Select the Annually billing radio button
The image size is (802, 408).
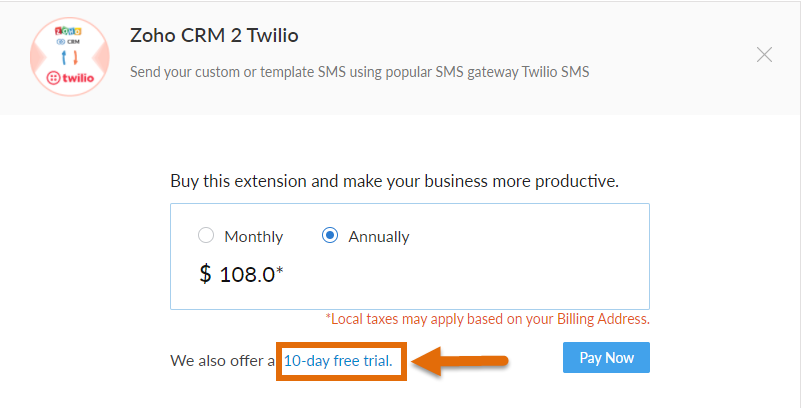tap(330, 235)
